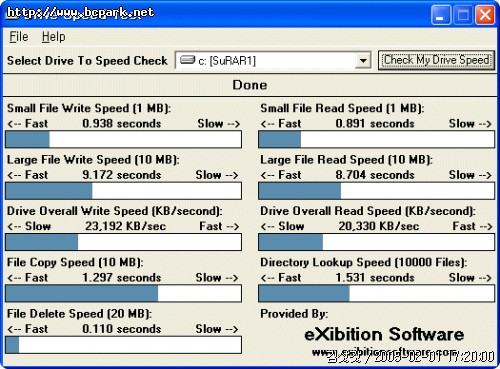Click the 1.297 seconds value

122,278
